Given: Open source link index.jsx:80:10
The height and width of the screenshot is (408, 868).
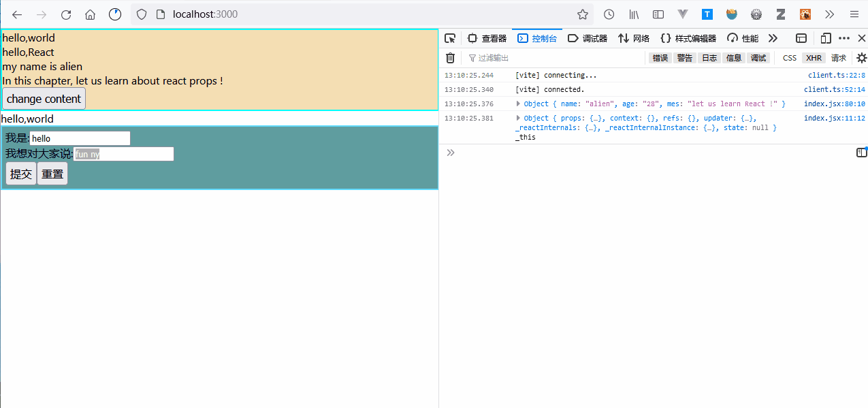Looking at the screenshot, I should click(x=835, y=104).
